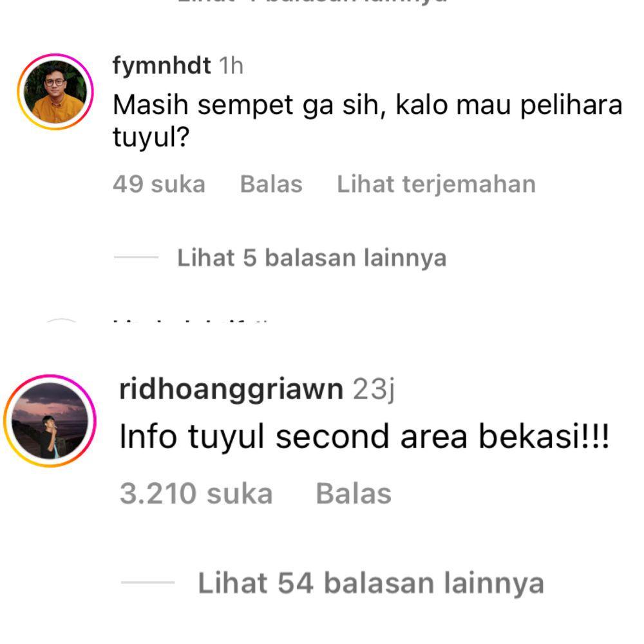Click the line beside Lihat 5 balasan
The width and height of the screenshot is (644, 644).
pyautogui.click(x=136, y=258)
